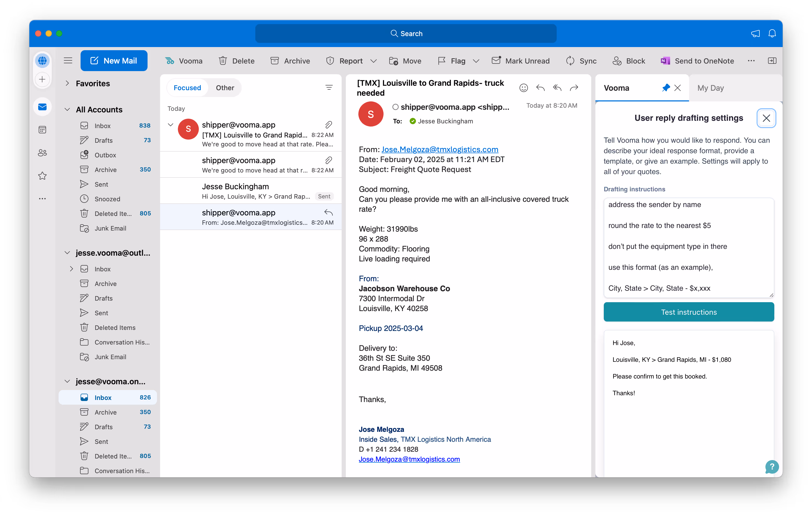Screen dimensions: 812x516
Task: Switch to the My Day tab
Action: [x=710, y=88]
